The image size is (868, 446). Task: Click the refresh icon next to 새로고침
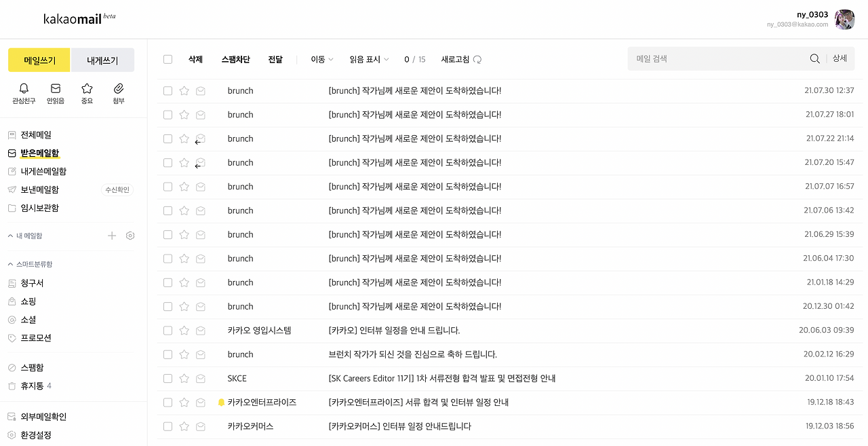pos(477,59)
